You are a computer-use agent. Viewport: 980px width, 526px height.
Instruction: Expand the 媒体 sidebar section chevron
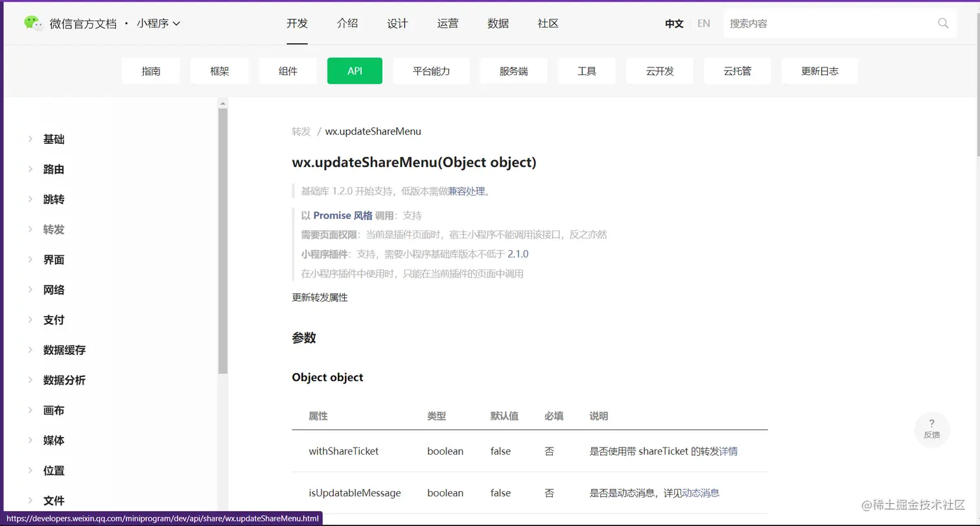pos(30,440)
